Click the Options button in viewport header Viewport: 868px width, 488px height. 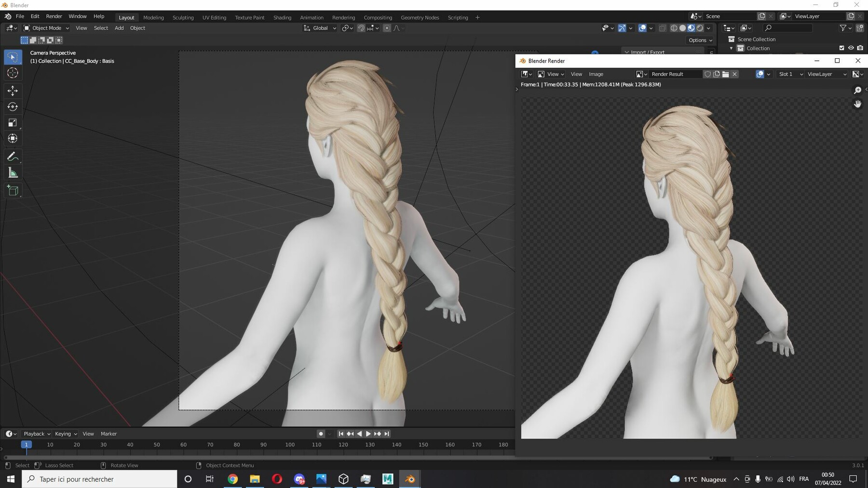[x=700, y=40]
